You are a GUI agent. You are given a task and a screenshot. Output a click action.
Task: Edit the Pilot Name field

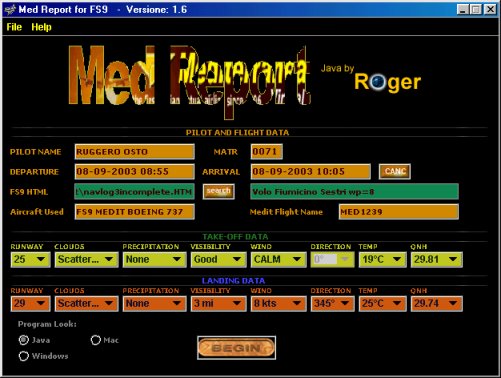(x=135, y=152)
